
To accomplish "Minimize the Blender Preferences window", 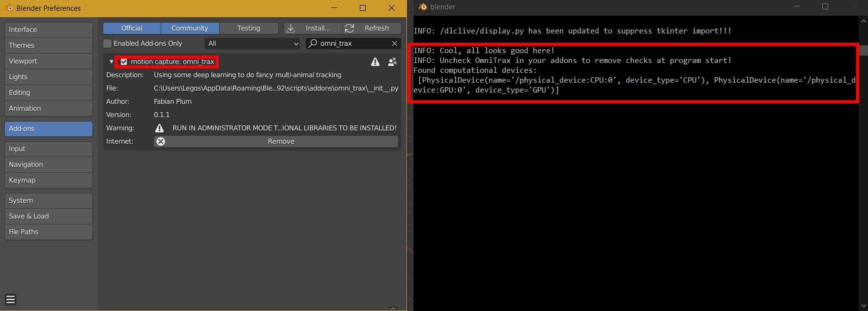I will tap(334, 8).
